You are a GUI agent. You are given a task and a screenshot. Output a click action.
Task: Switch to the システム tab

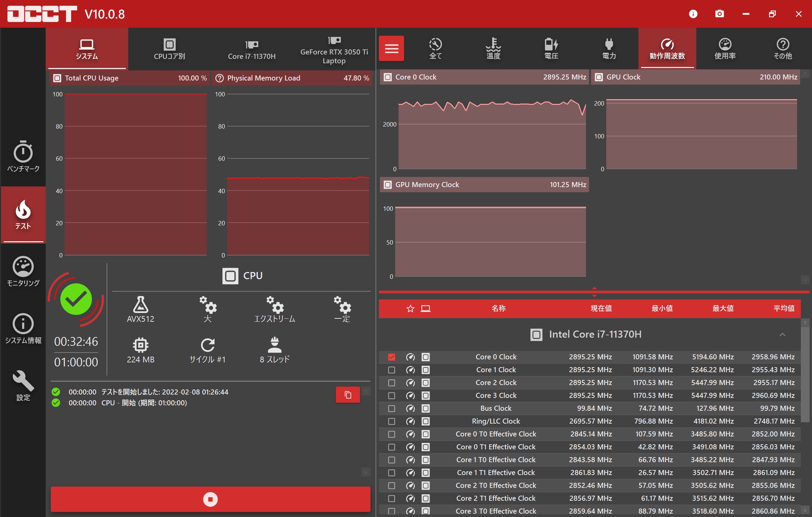point(87,49)
